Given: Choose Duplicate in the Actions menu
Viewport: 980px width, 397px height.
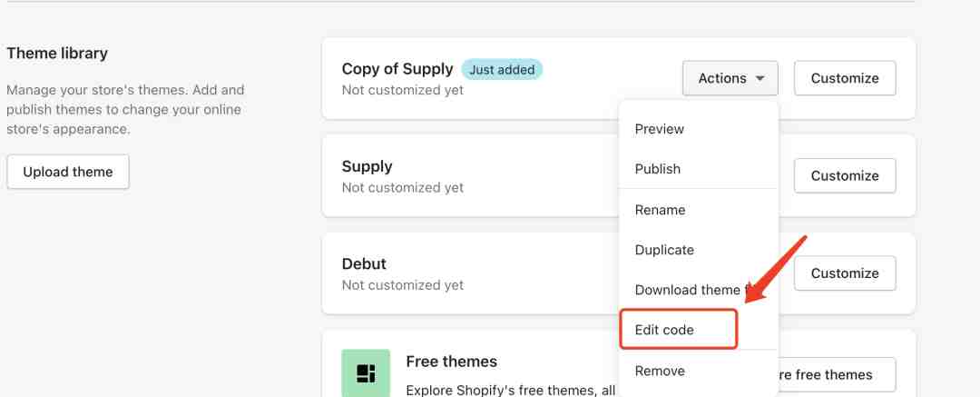Looking at the screenshot, I should tap(664, 250).
